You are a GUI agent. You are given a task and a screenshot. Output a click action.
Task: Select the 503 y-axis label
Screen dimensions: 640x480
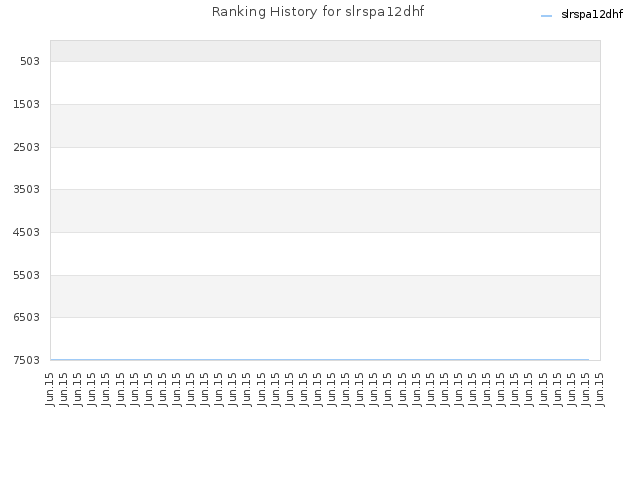(30, 61)
